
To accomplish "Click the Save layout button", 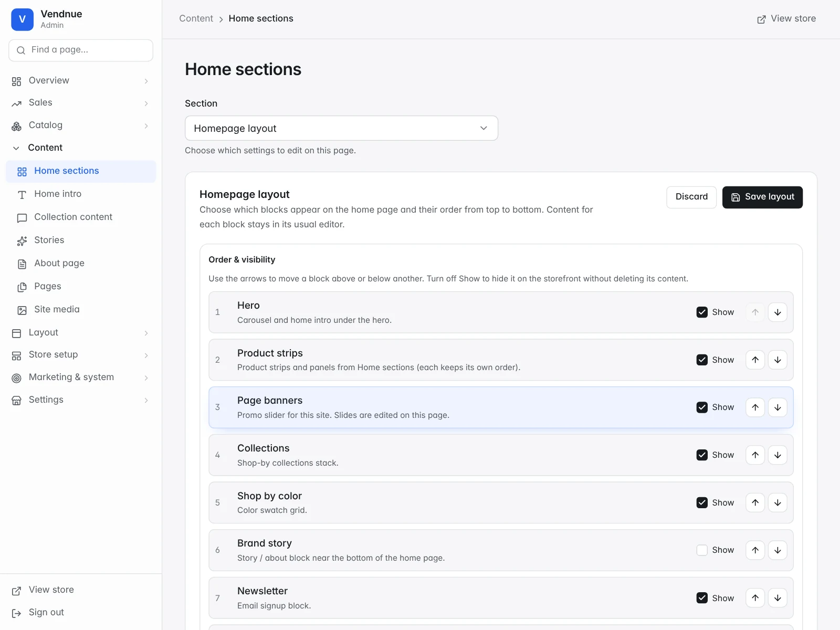I will (x=762, y=197).
